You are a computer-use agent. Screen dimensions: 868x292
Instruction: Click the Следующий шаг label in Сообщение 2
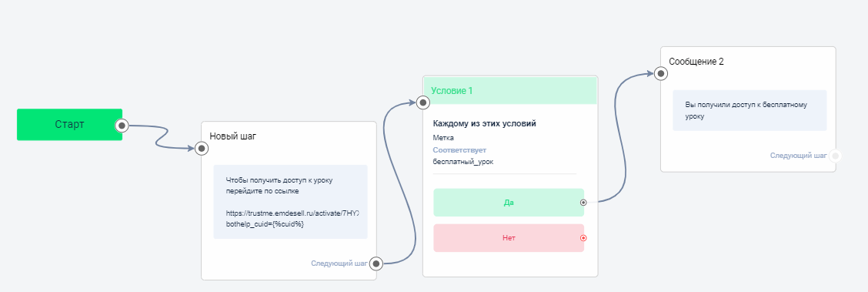pos(798,156)
